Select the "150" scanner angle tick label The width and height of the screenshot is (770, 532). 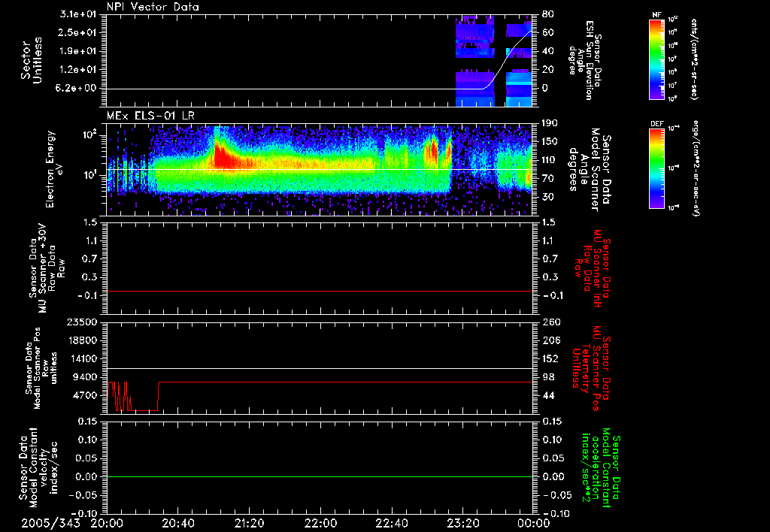coord(550,141)
